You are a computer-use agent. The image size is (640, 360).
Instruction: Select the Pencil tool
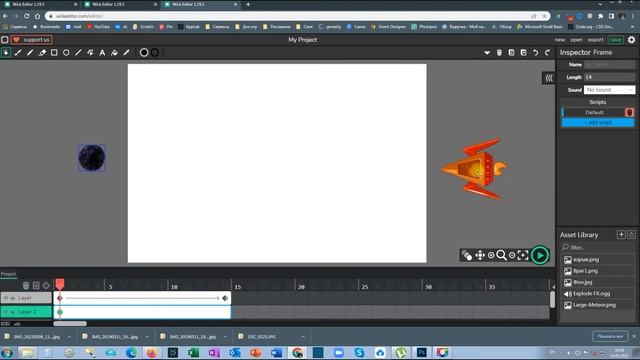[x=30, y=53]
